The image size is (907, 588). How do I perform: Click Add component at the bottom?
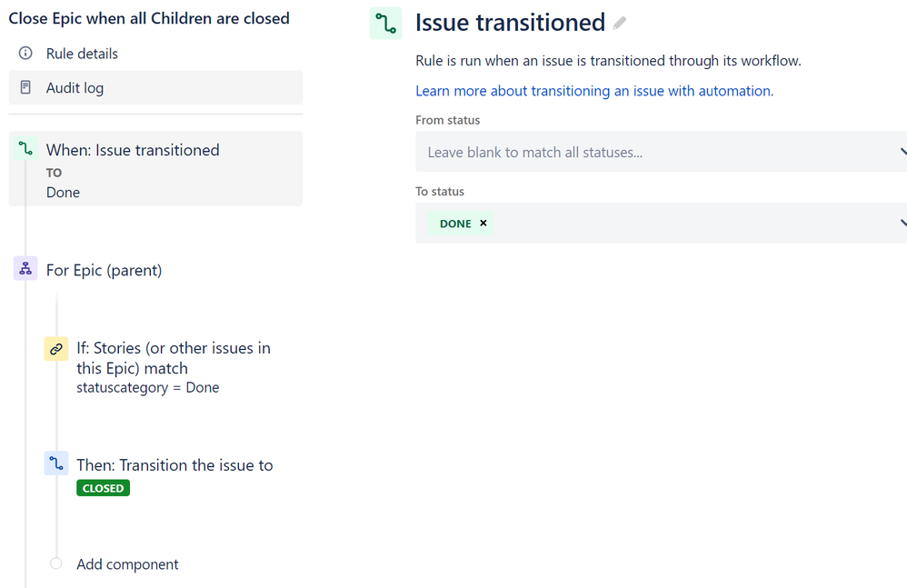[127, 563]
